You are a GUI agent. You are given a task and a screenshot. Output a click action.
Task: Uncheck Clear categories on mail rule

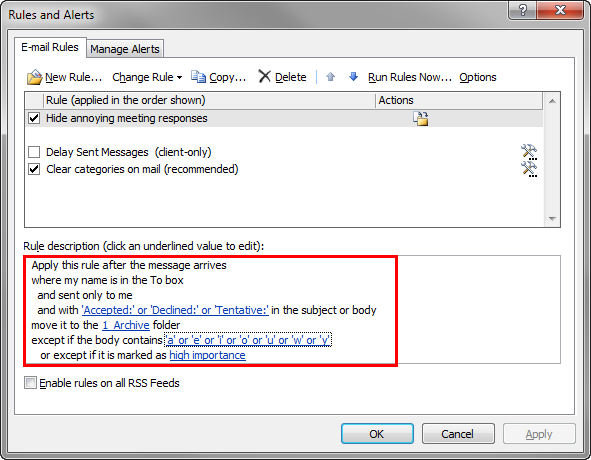click(34, 169)
